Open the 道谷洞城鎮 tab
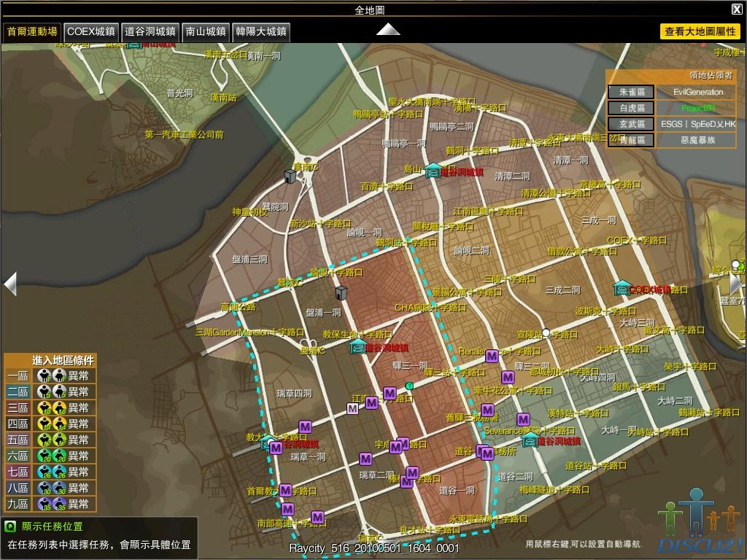 150,32
